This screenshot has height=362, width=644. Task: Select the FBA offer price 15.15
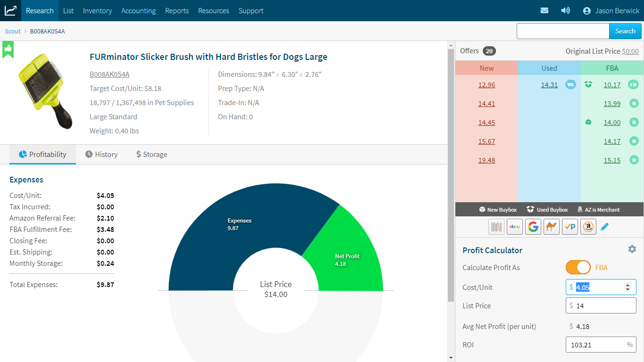point(612,160)
